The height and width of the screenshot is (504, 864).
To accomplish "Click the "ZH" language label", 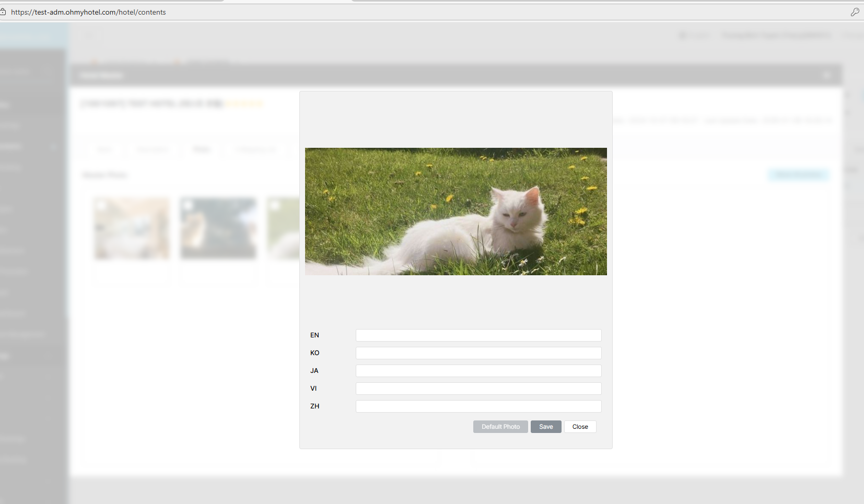I will pyautogui.click(x=314, y=406).
